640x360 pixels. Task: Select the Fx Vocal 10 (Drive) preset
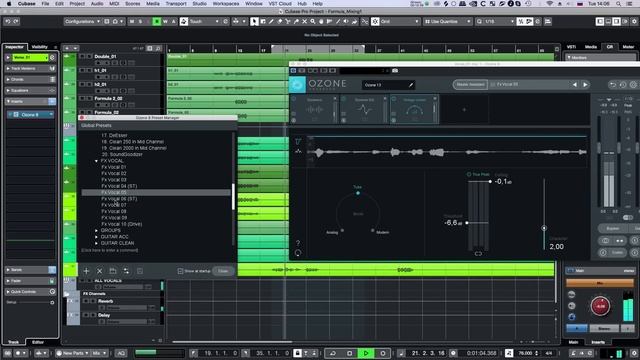122,224
